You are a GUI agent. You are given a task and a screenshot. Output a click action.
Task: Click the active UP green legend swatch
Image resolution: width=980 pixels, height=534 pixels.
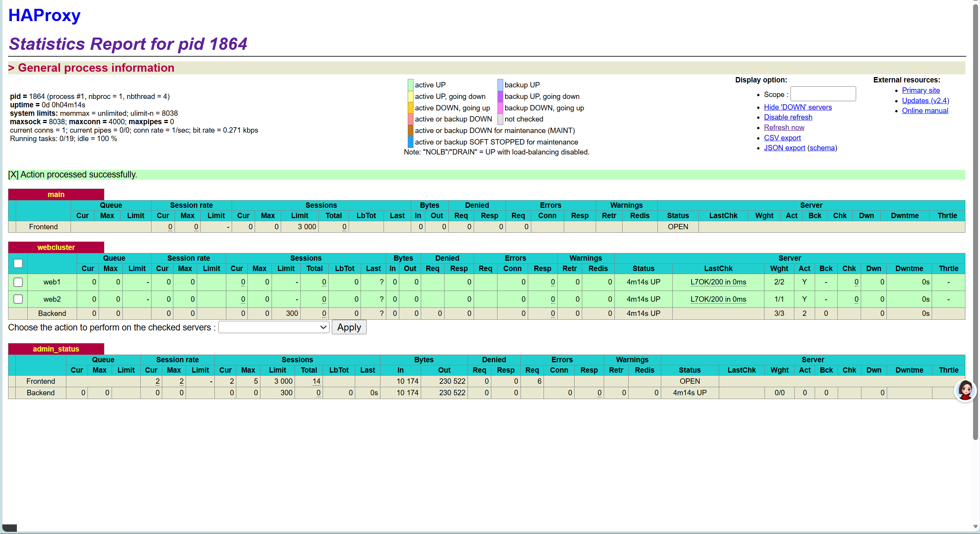410,85
